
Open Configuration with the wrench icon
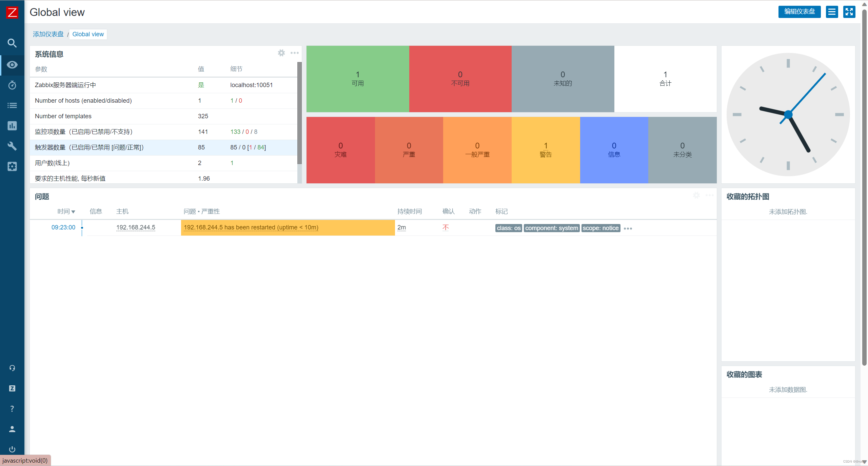pyautogui.click(x=12, y=146)
